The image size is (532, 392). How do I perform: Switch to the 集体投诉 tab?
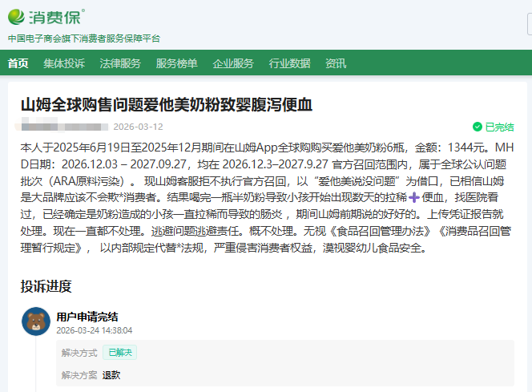[x=64, y=63]
